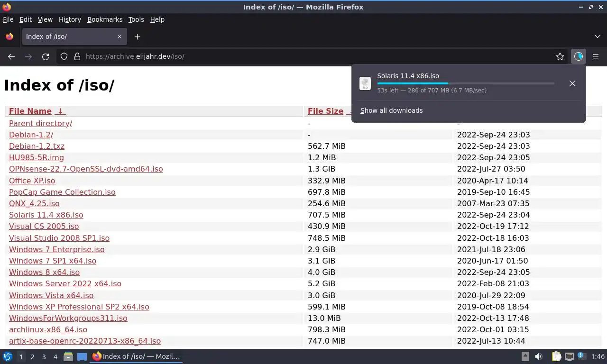Open the Debian-1.2/ folder link
This screenshot has width=607, height=364.
[x=31, y=135]
